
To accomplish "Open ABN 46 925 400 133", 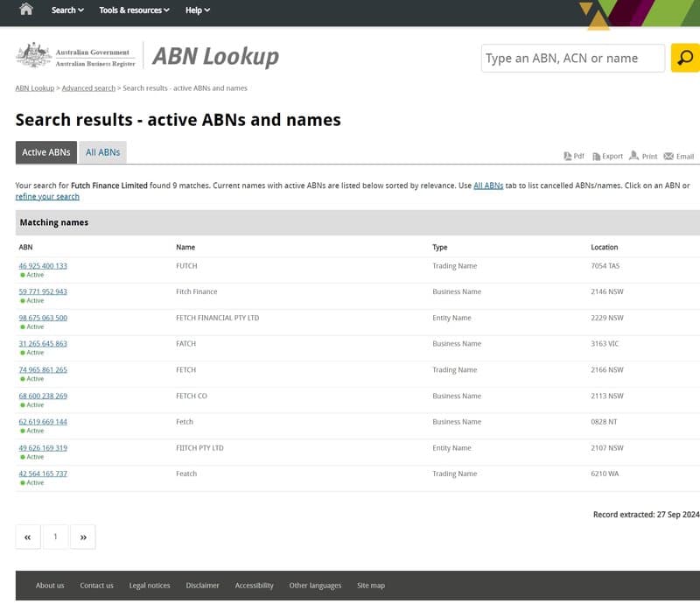I will point(43,266).
